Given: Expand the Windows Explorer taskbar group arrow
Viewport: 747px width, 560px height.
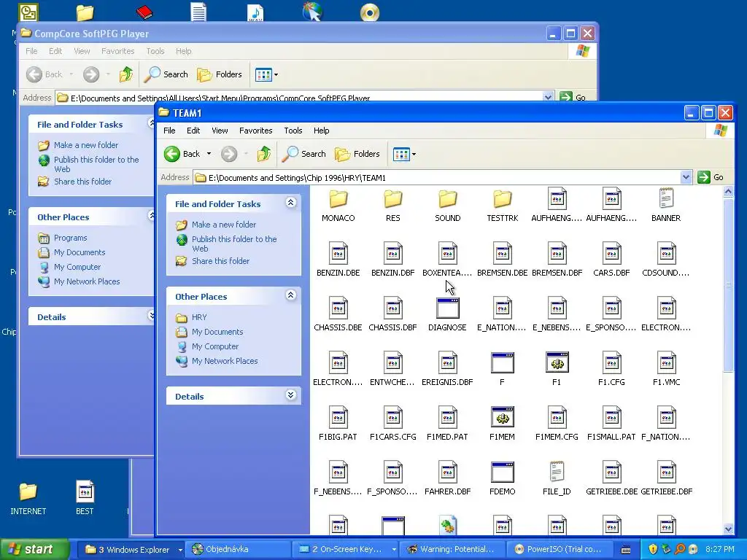Looking at the screenshot, I should [180, 550].
